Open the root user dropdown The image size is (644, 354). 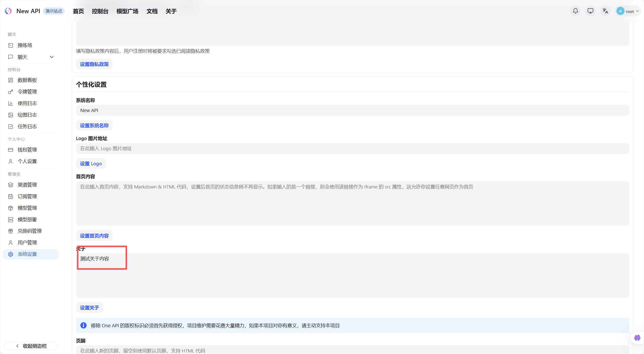click(x=628, y=11)
